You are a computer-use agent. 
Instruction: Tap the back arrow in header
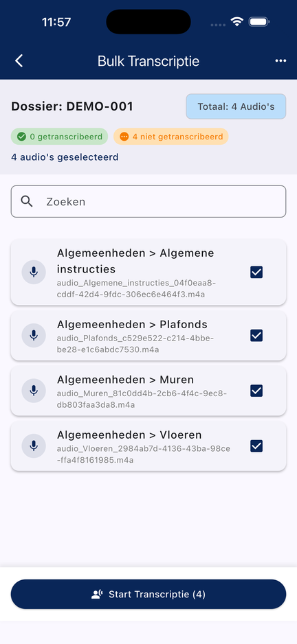click(x=19, y=61)
